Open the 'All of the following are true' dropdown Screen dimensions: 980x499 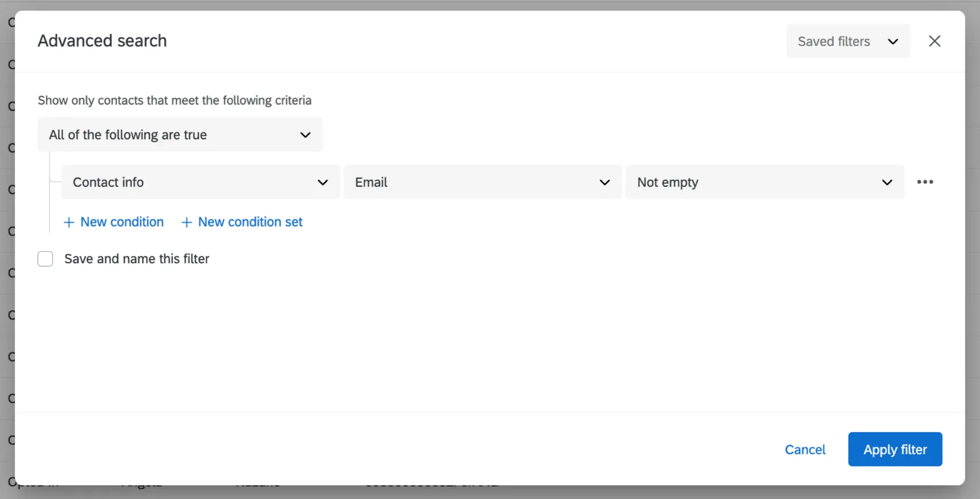[180, 135]
